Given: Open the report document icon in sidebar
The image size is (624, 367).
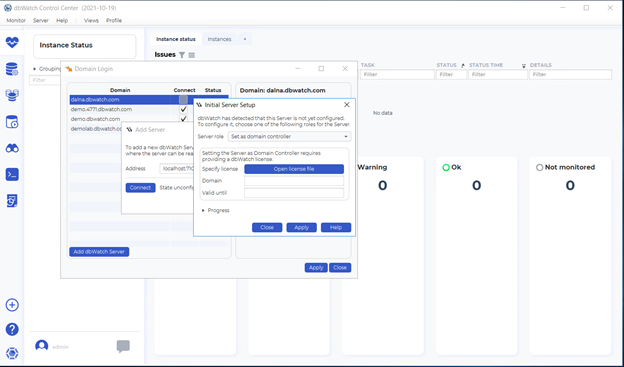Looking at the screenshot, I should [12, 201].
